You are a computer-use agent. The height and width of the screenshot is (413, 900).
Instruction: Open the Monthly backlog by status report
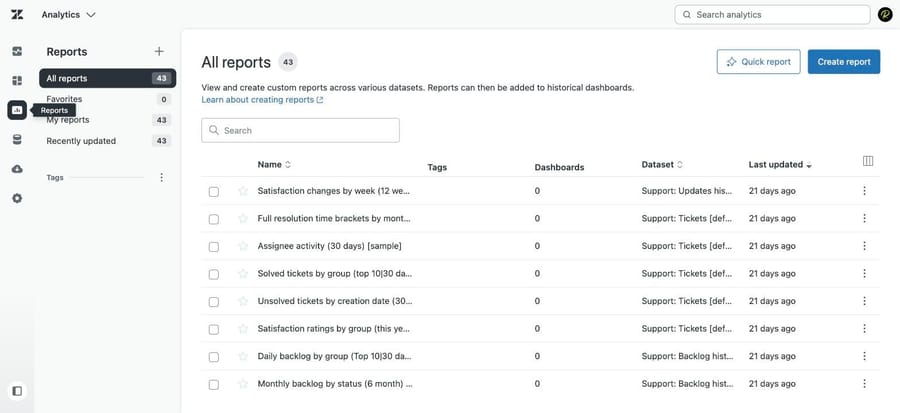tap(335, 384)
